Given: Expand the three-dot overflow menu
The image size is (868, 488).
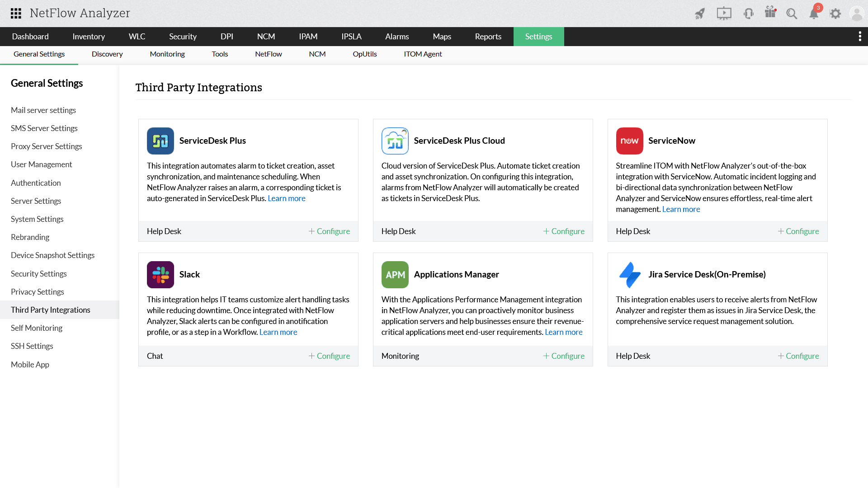Looking at the screenshot, I should [x=859, y=36].
